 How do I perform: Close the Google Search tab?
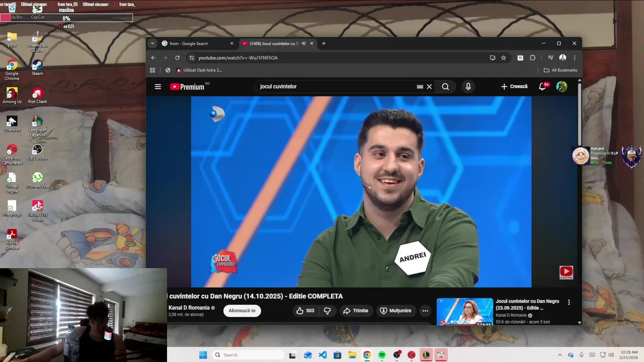click(x=231, y=44)
